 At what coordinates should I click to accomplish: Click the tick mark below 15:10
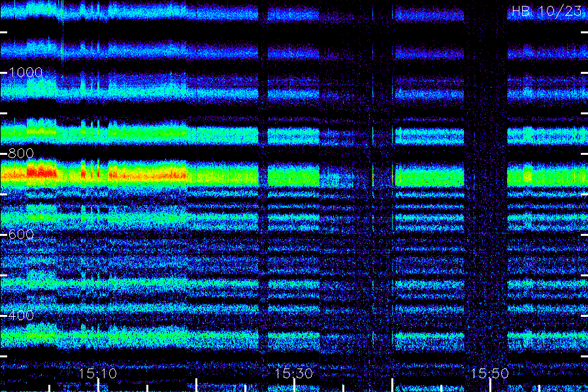tap(98, 385)
